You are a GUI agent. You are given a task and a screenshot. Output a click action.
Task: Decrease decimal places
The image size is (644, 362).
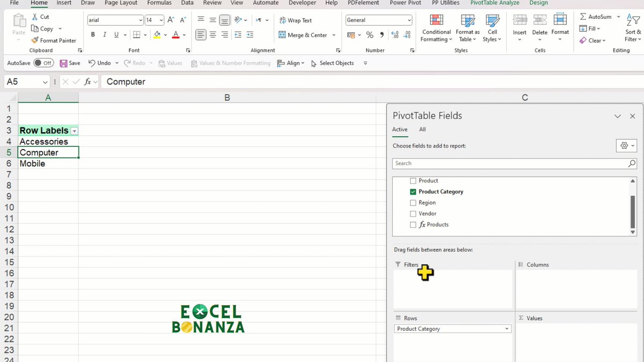pos(407,35)
